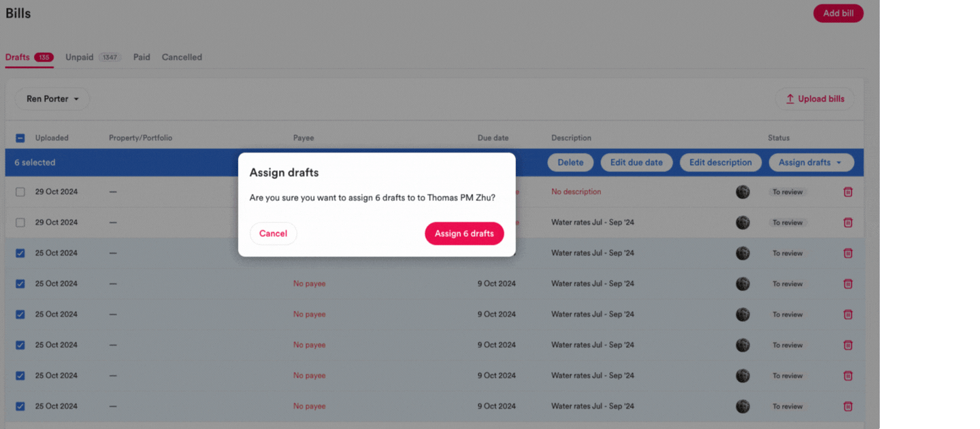Expand the Assign drafts dropdown in selection bar
980x429 pixels.
pyautogui.click(x=811, y=163)
